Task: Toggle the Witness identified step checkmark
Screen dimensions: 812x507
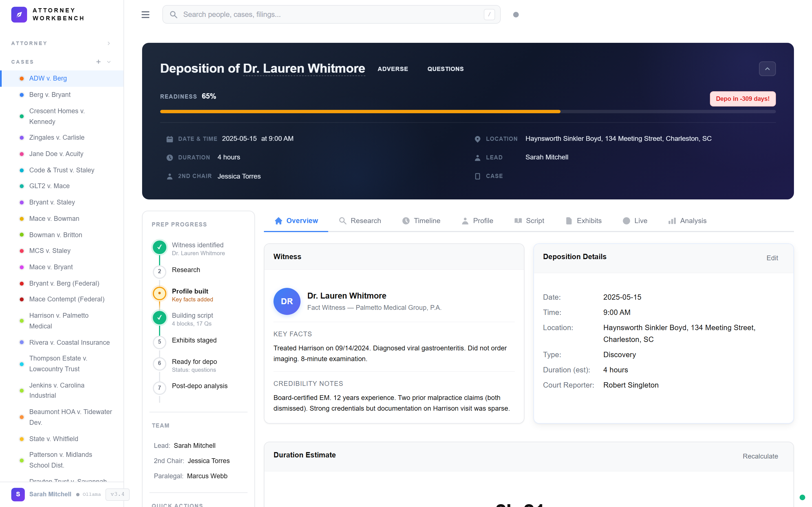Action: (159, 247)
